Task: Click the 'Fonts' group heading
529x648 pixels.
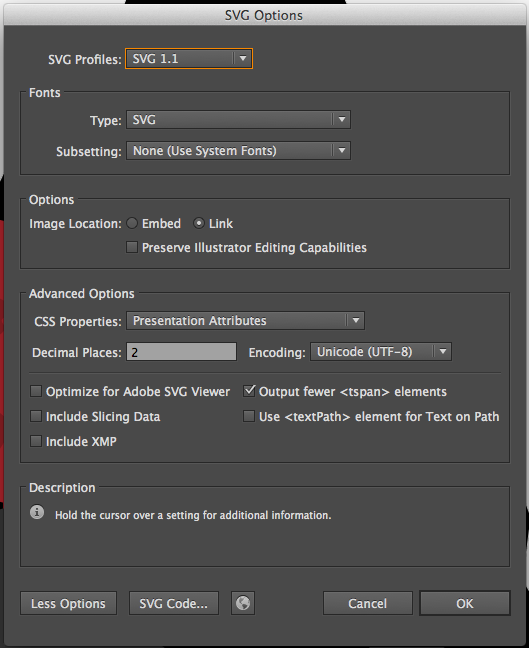Action: [45, 93]
